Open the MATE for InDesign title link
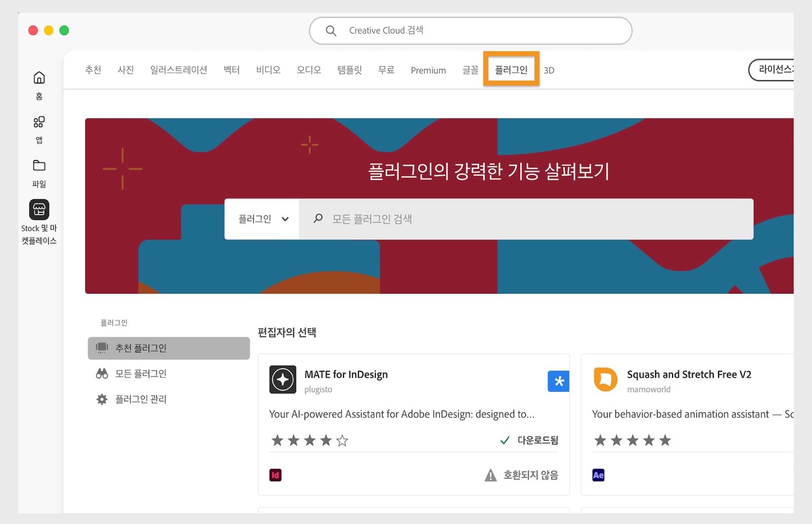812x524 pixels. tap(346, 374)
